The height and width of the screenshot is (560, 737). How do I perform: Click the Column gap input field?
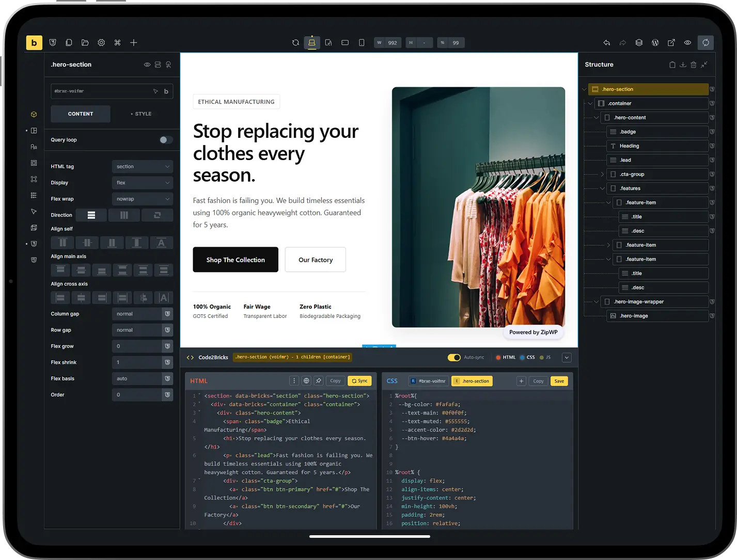pos(137,314)
